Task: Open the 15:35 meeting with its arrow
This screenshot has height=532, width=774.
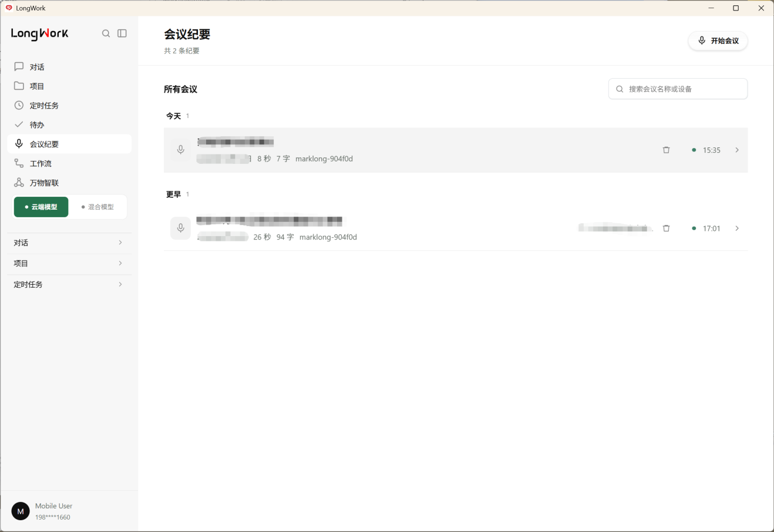Action: click(x=737, y=150)
